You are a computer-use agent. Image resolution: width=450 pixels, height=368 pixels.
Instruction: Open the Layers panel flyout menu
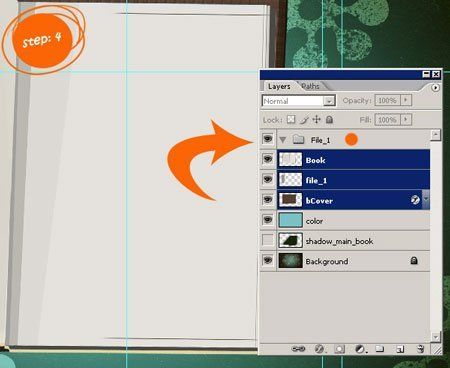coord(435,88)
